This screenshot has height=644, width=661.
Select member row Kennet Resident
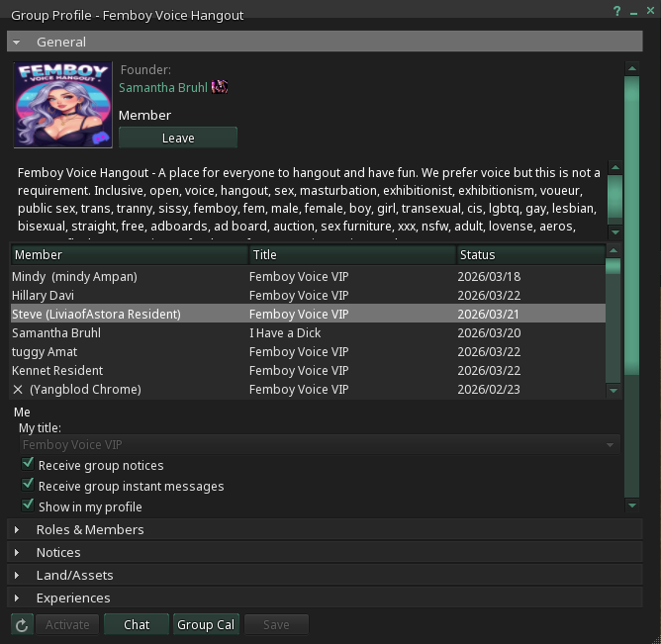pos(308,370)
